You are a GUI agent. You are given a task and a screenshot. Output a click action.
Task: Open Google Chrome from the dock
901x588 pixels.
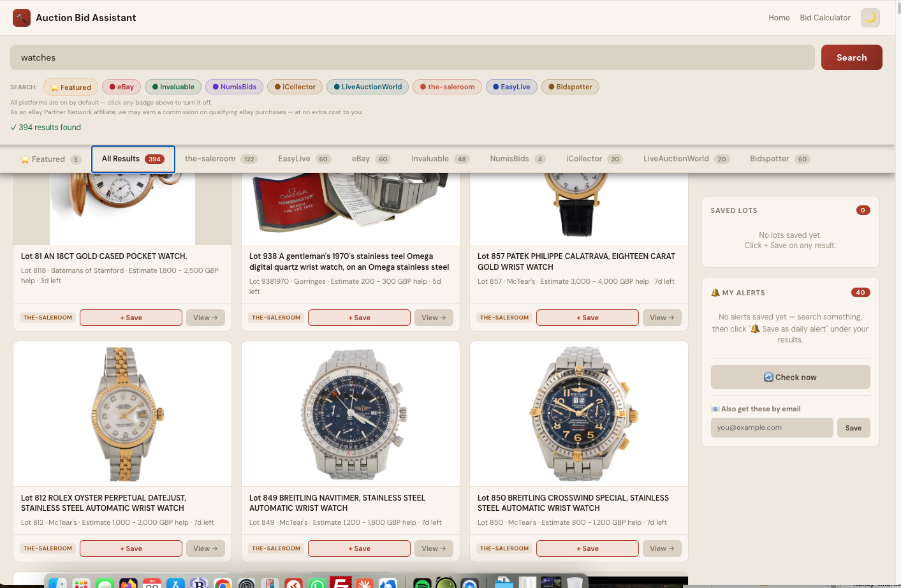(x=223, y=583)
